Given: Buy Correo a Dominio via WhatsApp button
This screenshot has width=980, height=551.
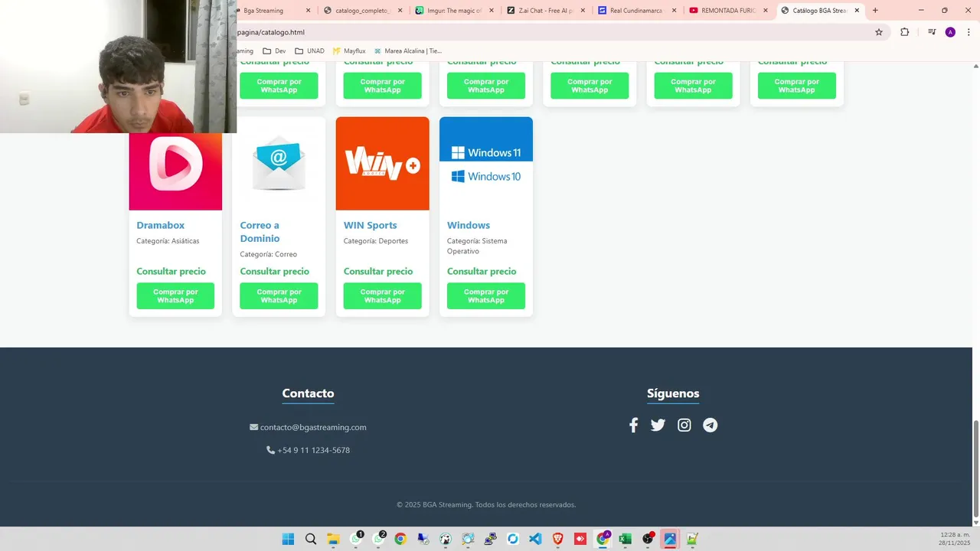Looking at the screenshot, I should (x=279, y=296).
